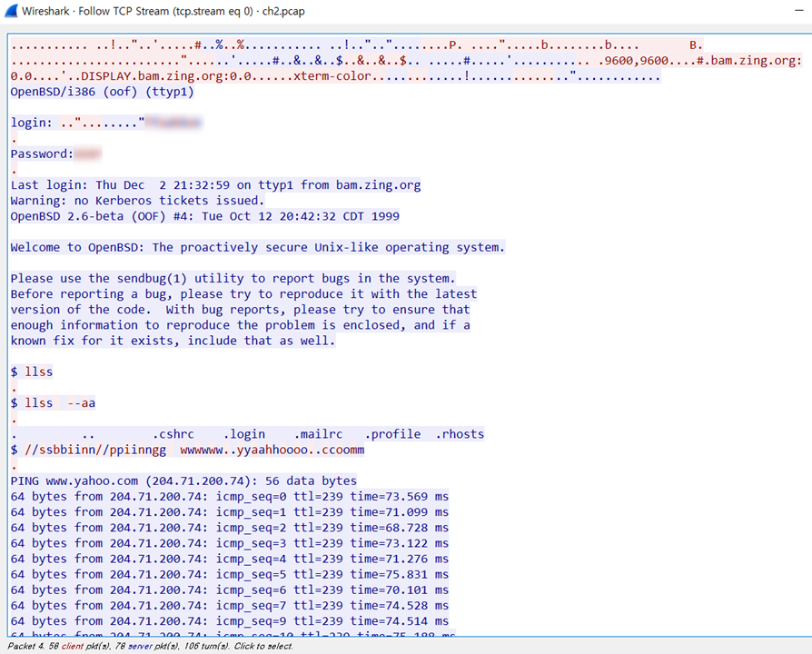Image resolution: width=812 pixels, height=654 pixels.
Task: Click the Wireshark shark fin icon
Action: [x=11, y=11]
